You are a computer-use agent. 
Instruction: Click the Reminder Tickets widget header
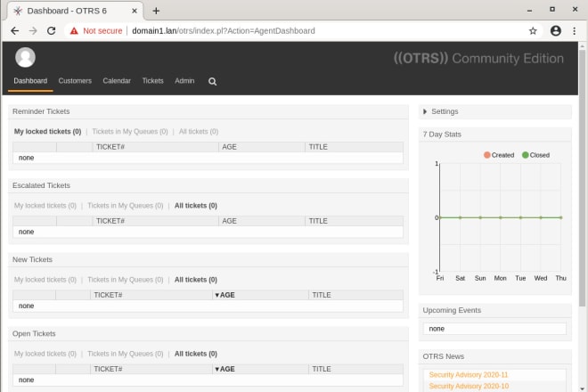[208, 111]
